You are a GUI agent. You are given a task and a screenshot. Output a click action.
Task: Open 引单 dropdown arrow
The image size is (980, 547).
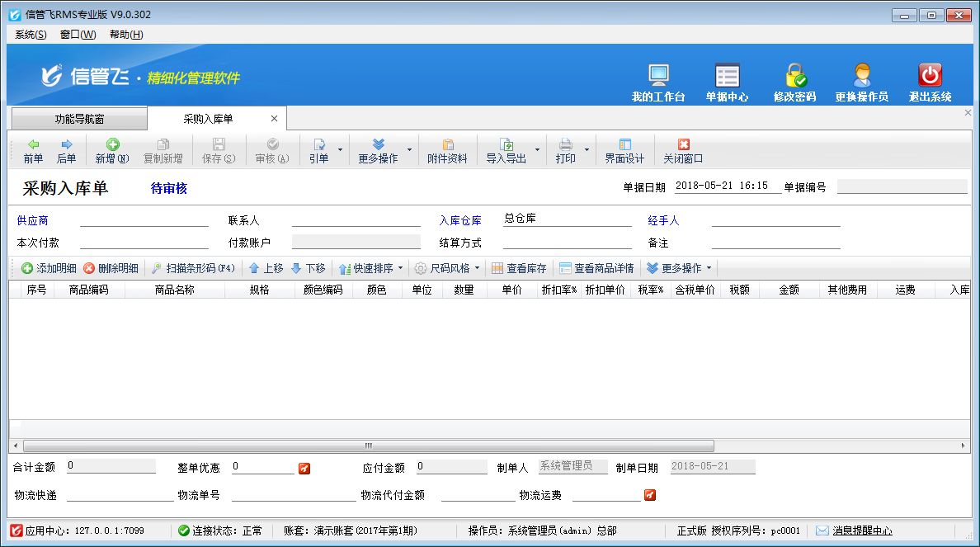(x=340, y=150)
